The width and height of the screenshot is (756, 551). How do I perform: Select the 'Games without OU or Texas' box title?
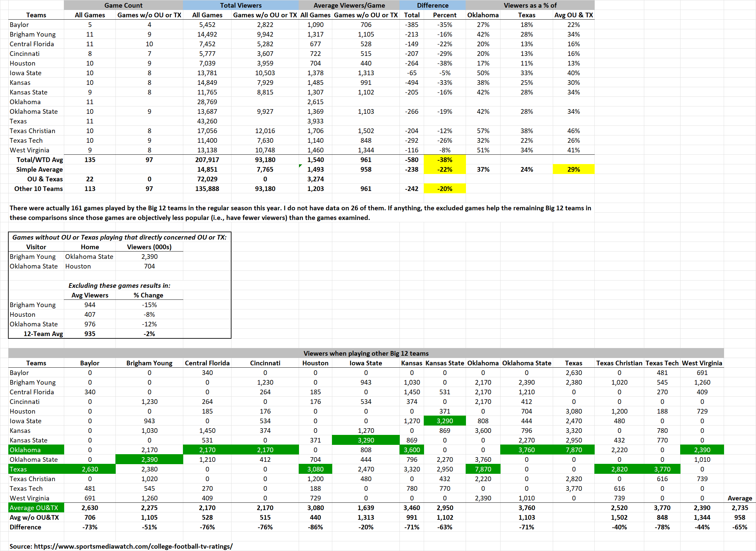[119, 237]
